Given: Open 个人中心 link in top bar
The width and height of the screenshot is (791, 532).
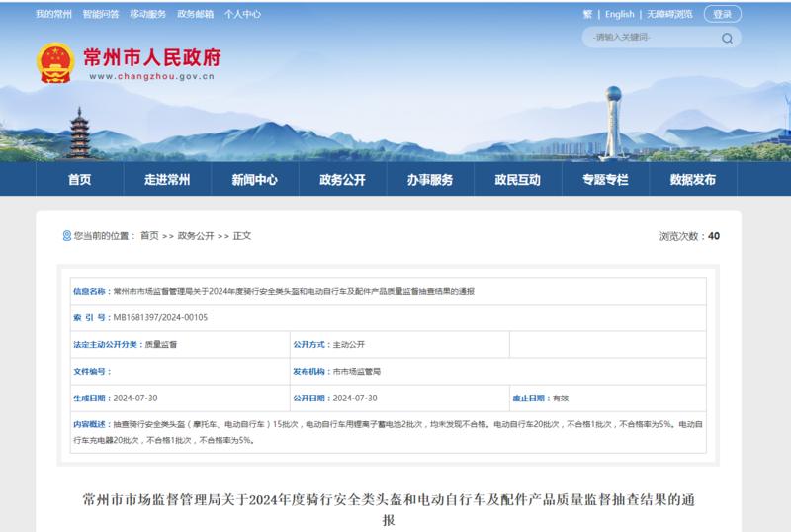Looking at the screenshot, I should 242,14.
